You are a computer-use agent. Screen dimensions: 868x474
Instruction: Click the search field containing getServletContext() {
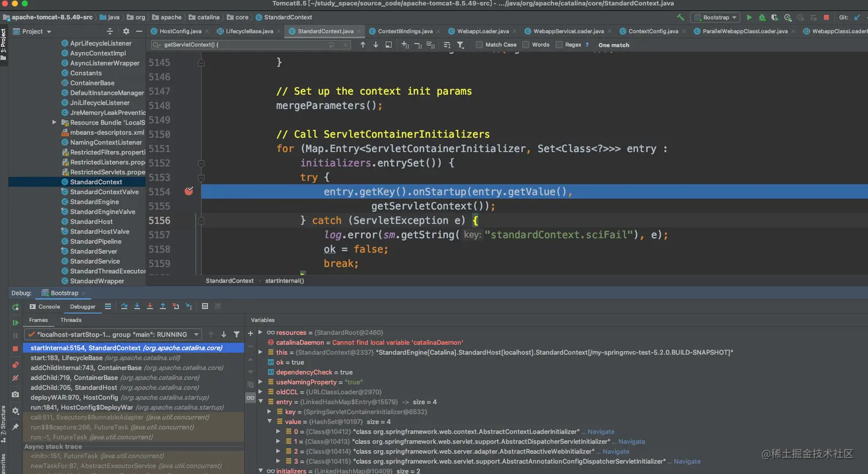pos(250,45)
